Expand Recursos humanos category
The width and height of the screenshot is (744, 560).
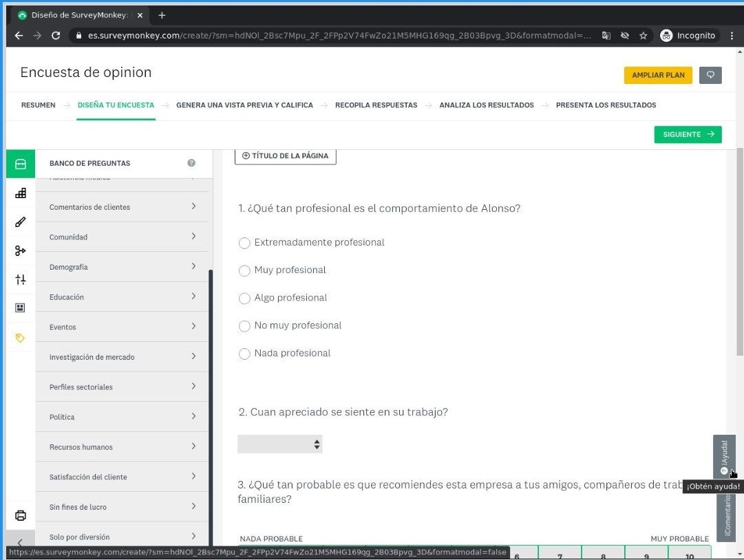click(x=122, y=446)
